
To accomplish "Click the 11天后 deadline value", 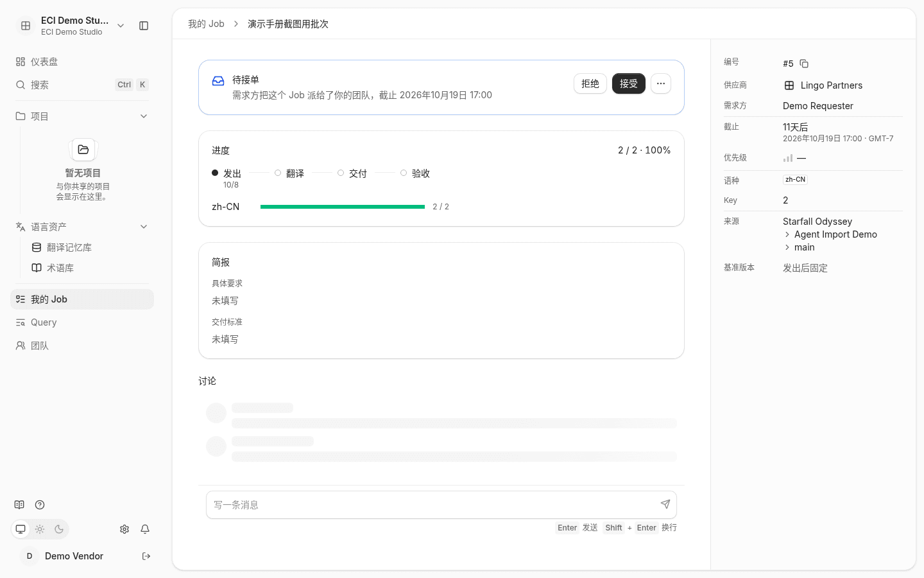I will click(796, 127).
